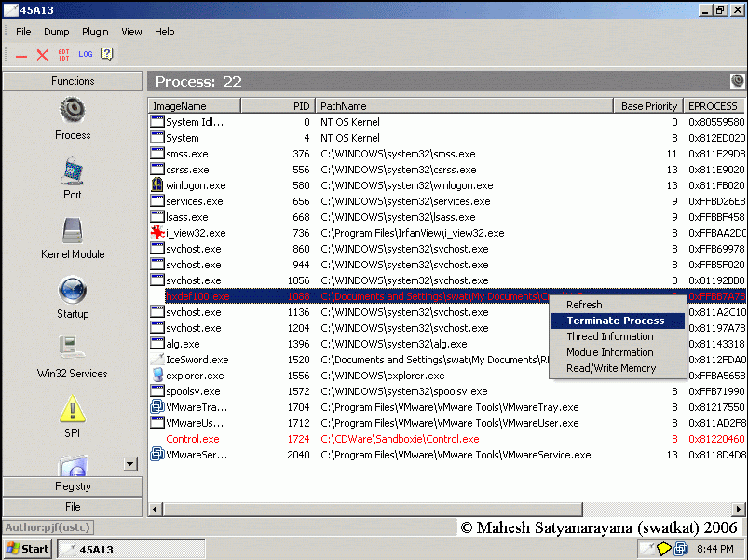The image size is (748, 560).
Task: Select the csrss.exe process row
Action: pos(447,170)
